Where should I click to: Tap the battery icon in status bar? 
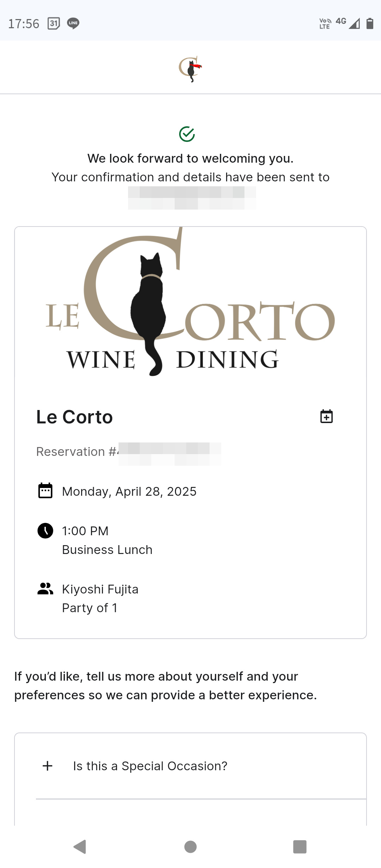tap(370, 23)
